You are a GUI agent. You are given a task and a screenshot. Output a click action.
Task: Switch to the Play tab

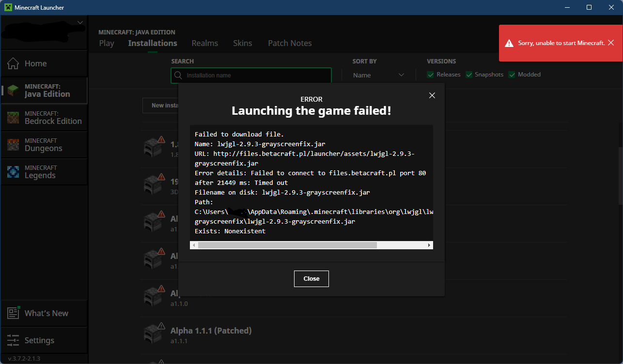click(x=107, y=43)
